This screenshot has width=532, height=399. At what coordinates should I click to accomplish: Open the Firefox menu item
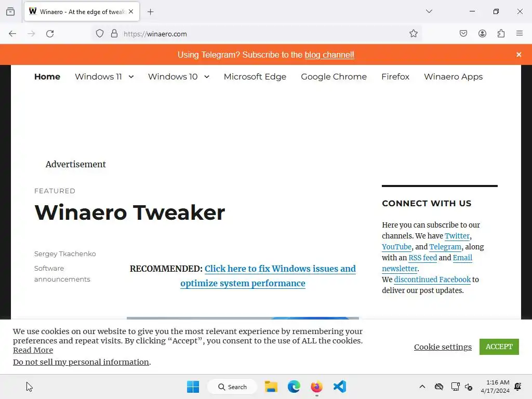coord(395,77)
